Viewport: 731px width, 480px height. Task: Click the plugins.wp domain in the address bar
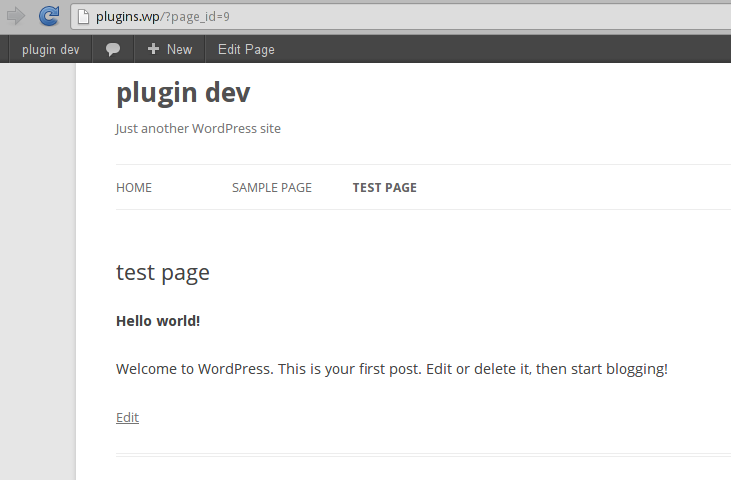tap(128, 17)
